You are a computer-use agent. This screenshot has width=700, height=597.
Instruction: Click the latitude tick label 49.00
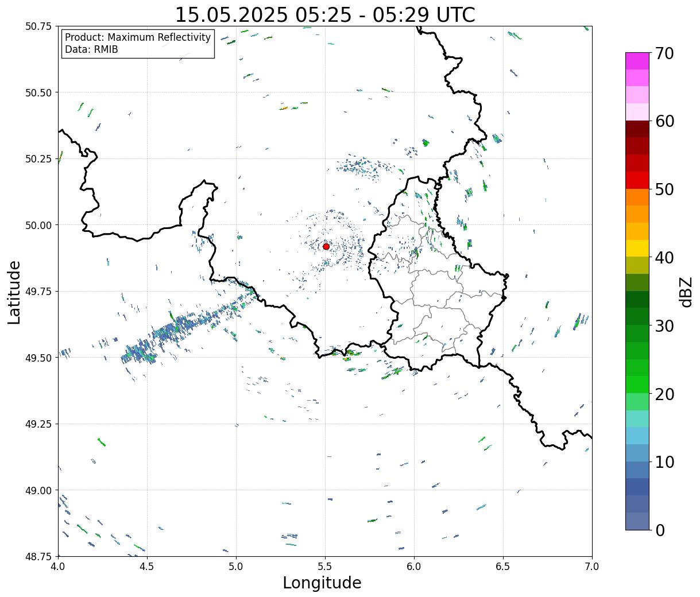[38, 490]
